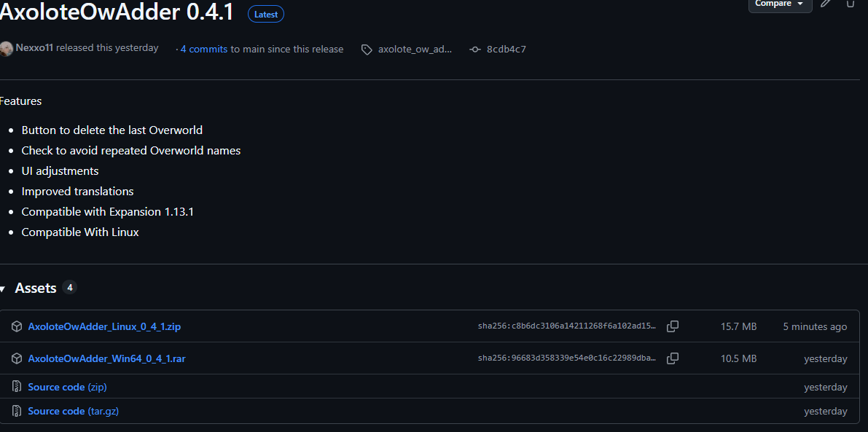Viewport: 868px width, 432px height.
Task: Click the tag icon beside axolote_ow_ad
Action: pos(367,50)
